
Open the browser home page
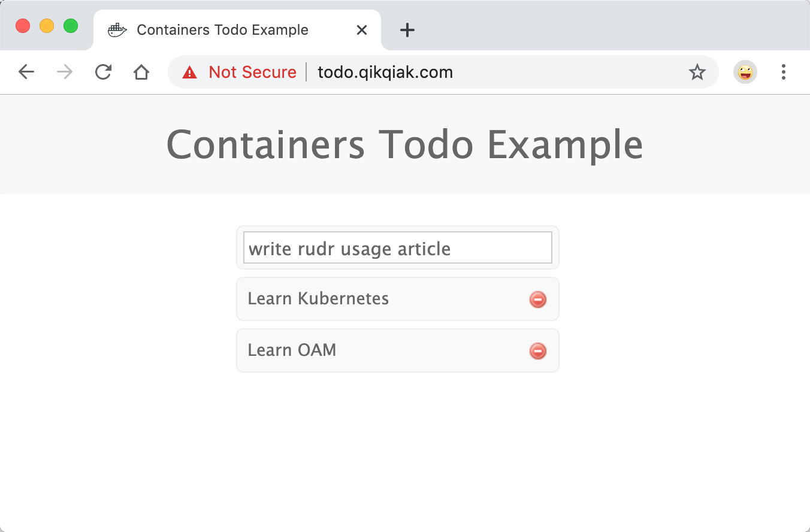pyautogui.click(x=141, y=72)
